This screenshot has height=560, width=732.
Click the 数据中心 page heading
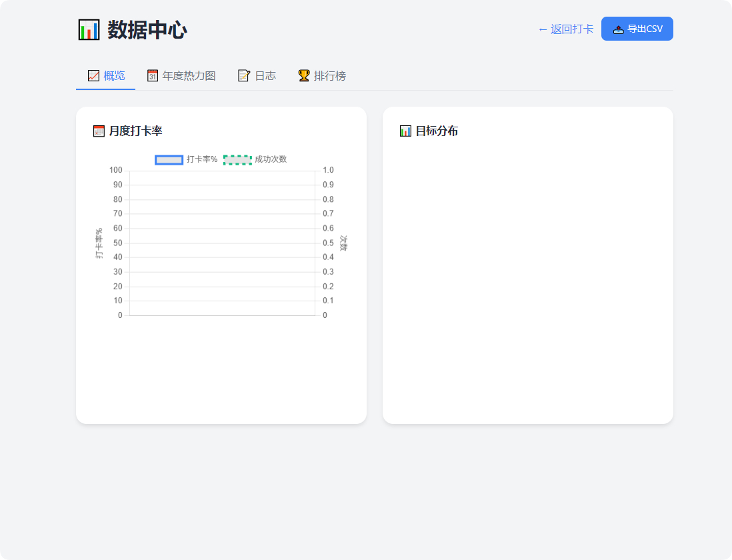point(147,30)
